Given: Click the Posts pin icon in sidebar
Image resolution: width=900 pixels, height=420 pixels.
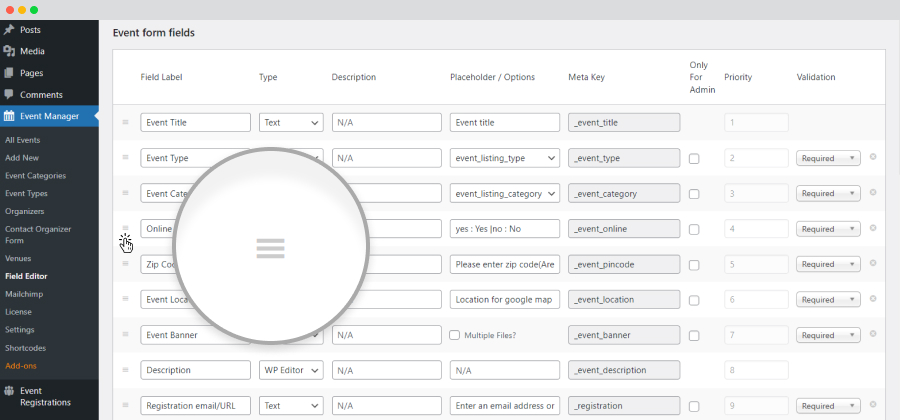Looking at the screenshot, I should click(9, 30).
